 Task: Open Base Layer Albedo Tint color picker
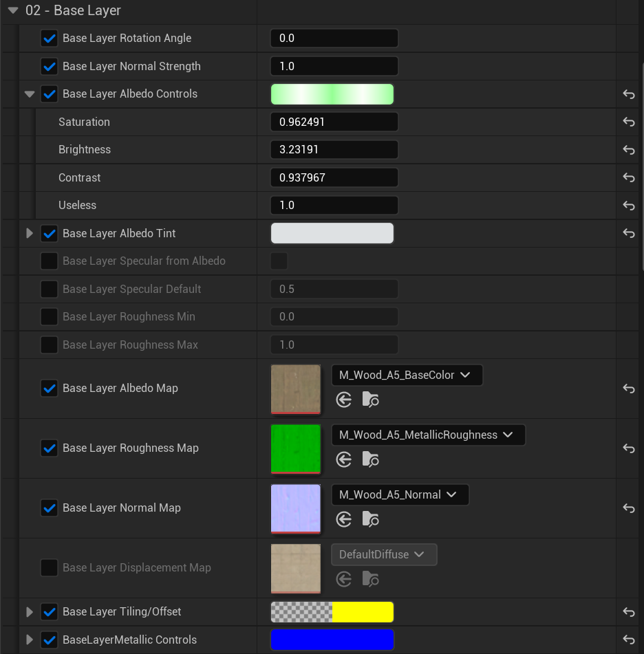(332, 233)
